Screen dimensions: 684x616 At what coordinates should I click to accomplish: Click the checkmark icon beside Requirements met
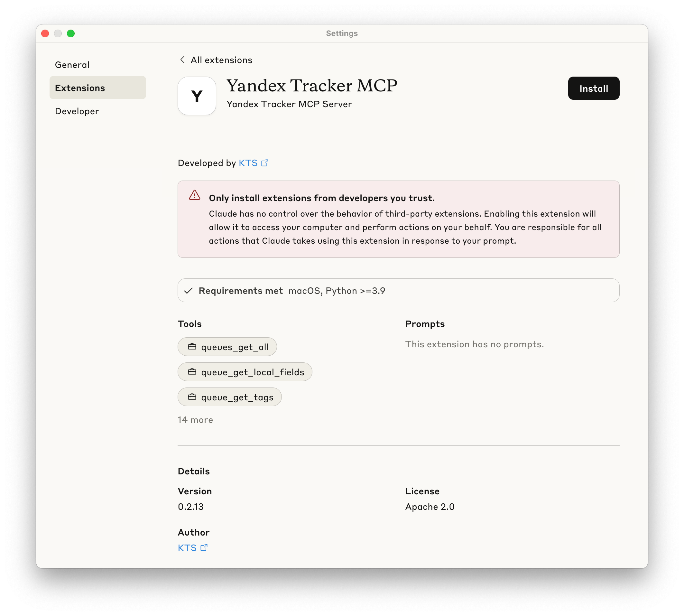point(189,291)
